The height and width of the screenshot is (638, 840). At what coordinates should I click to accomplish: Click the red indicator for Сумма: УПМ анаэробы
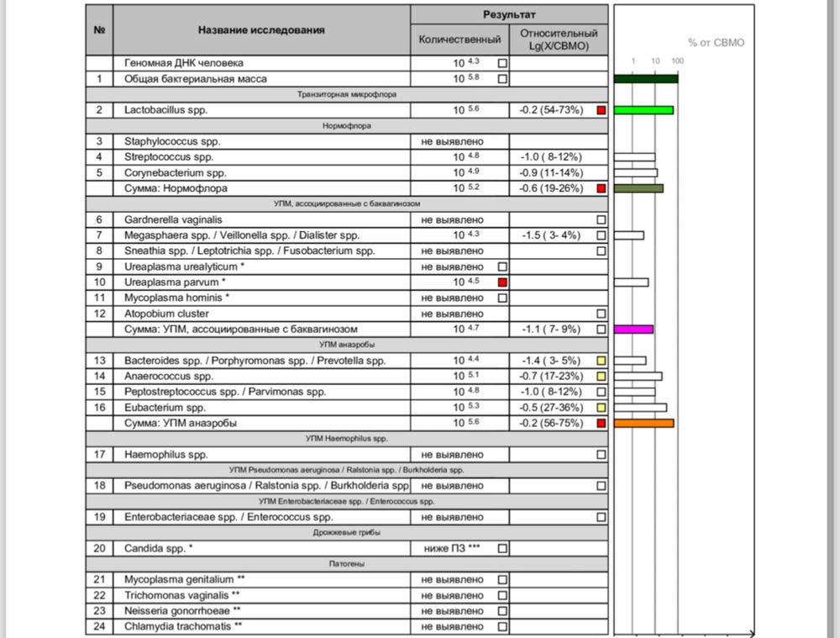[601, 423]
